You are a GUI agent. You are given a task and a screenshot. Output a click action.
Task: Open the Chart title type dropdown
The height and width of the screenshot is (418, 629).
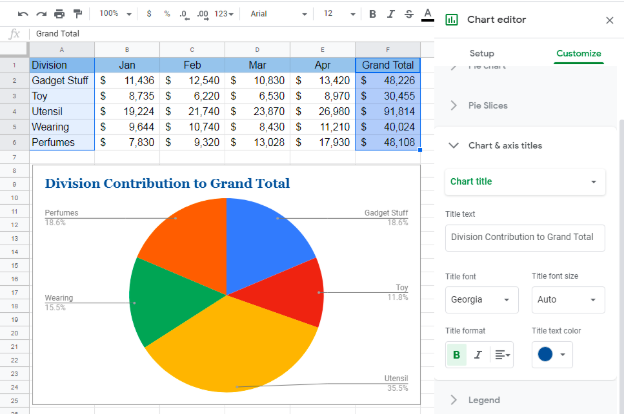(x=525, y=182)
